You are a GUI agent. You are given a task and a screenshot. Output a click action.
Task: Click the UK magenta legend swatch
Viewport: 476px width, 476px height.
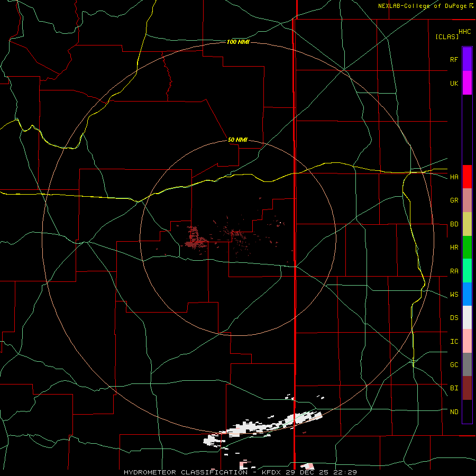[x=467, y=83]
